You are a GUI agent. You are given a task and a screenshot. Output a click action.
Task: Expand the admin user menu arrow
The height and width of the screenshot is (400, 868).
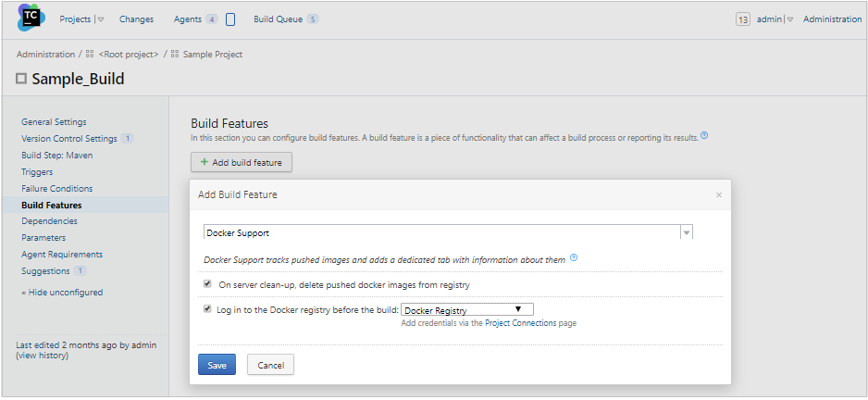click(790, 19)
